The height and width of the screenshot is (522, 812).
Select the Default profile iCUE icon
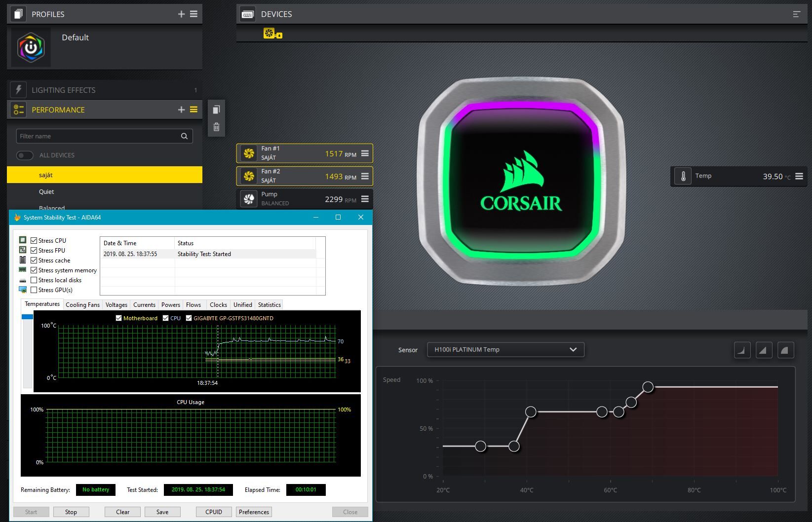coord(31,47)
